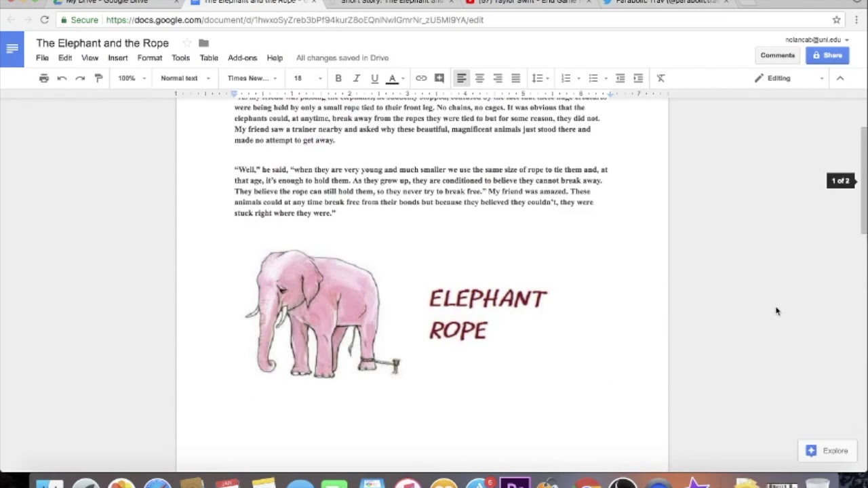Click the Explore button
Image resolution: width=868 pixels, height=488 pixels.
click(x=827, y=451)
